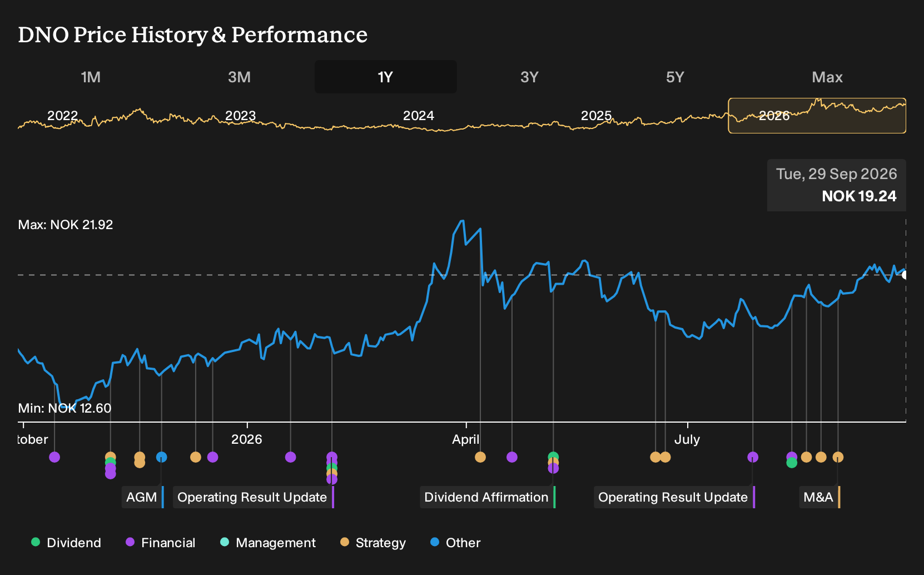
Task: Switch to the Max range
Action: 827,77
